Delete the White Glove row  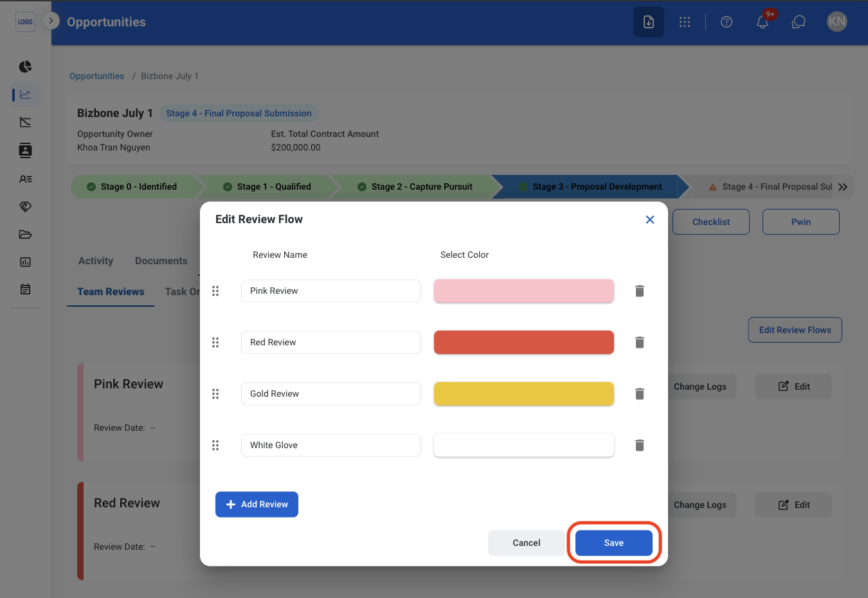640,445
